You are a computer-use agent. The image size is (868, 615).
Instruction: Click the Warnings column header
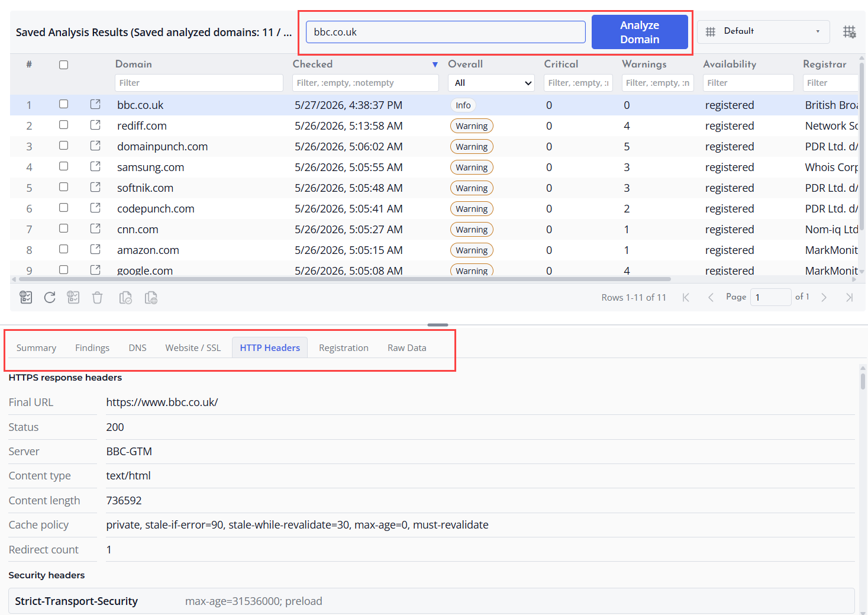[x=644, y=64]
